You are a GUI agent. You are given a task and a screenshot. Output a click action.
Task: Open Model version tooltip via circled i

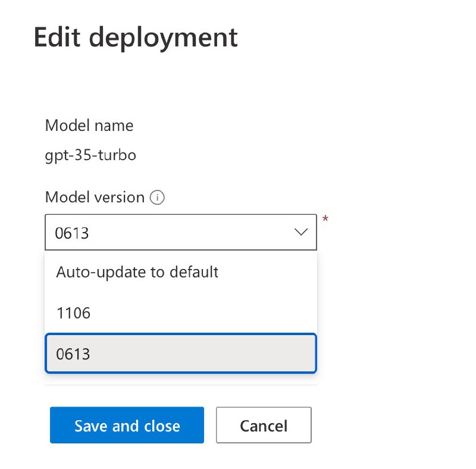coord(157,198)
